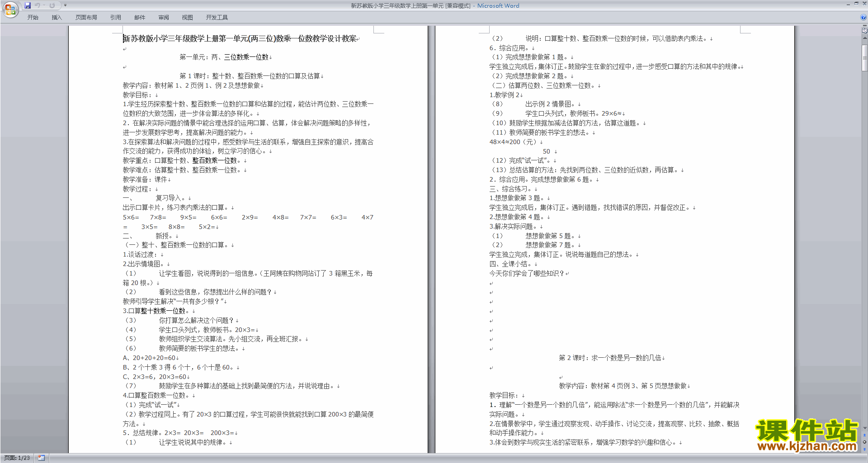Open the 邮件 ribbon tab
This screenshot has width=868, height=463.
(140, 18)
